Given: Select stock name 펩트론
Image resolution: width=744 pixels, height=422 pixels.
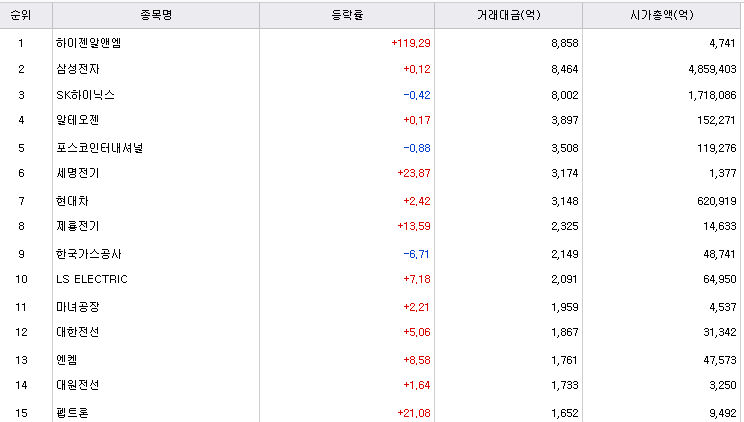Looking at the screenshot, I should pos(72,413).
